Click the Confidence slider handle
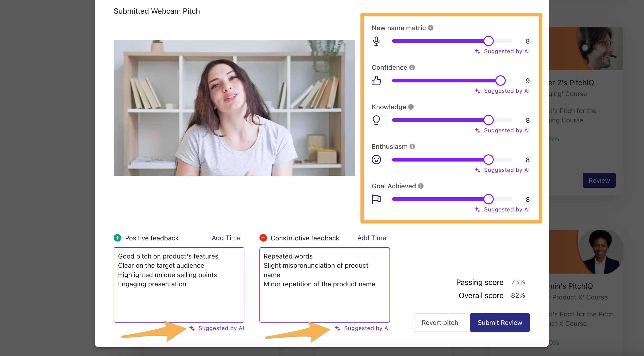This screenshot has height=356, width=644. coord(500,81)
